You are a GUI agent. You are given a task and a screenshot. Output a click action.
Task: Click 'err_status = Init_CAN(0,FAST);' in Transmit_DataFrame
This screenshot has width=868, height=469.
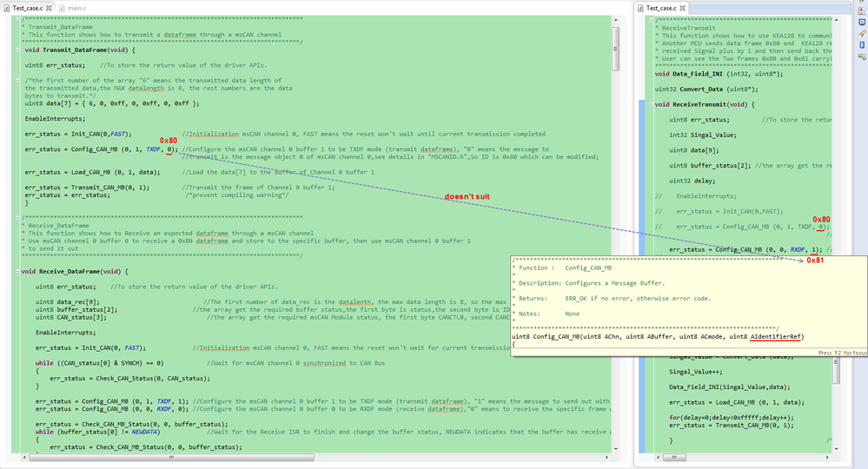[78, 134]
